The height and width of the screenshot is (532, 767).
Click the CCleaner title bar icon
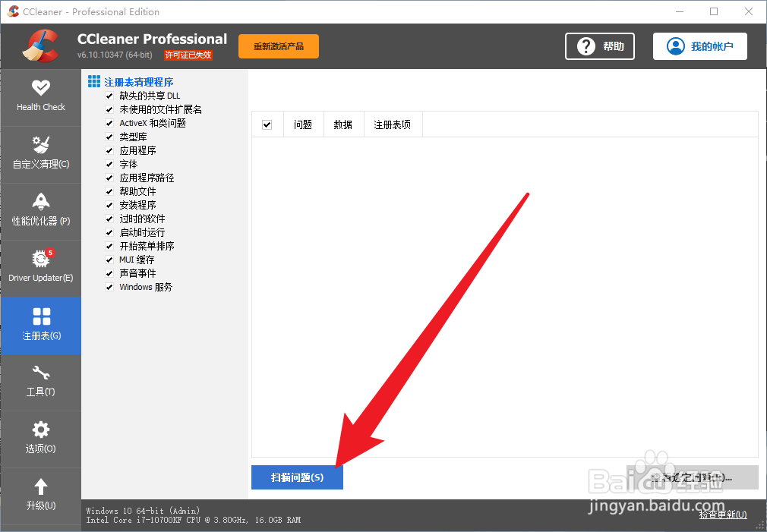click(13, 11)
